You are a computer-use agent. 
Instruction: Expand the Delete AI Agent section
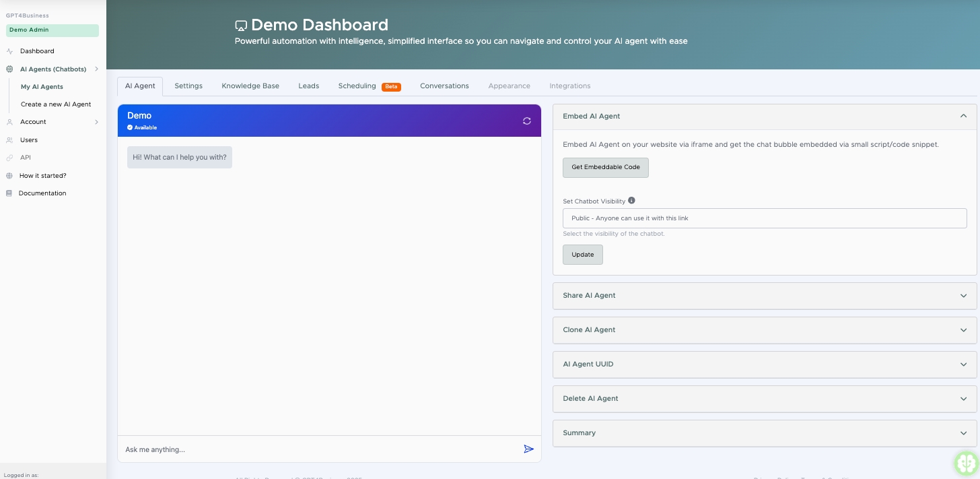point(764,399)
